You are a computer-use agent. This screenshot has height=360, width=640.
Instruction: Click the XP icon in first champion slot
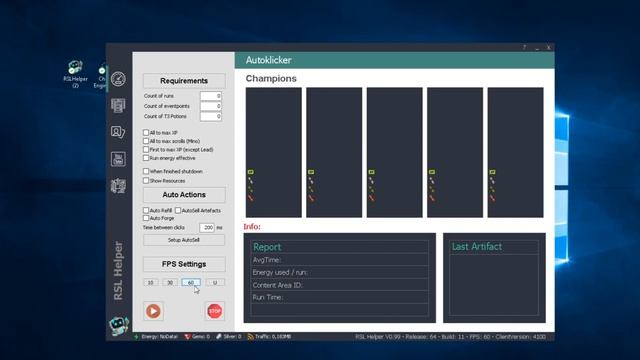(x=251, y=172)
